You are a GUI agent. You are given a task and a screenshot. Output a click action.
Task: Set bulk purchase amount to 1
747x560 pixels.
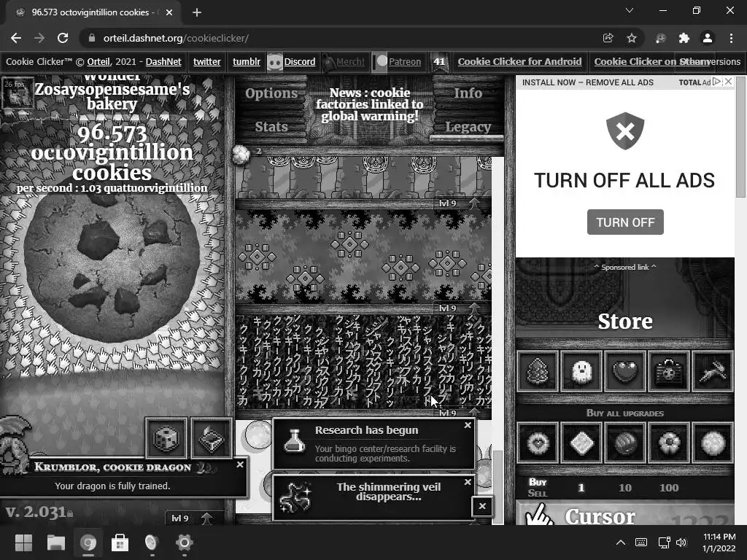pyautogui.click(x=581, y=488)
